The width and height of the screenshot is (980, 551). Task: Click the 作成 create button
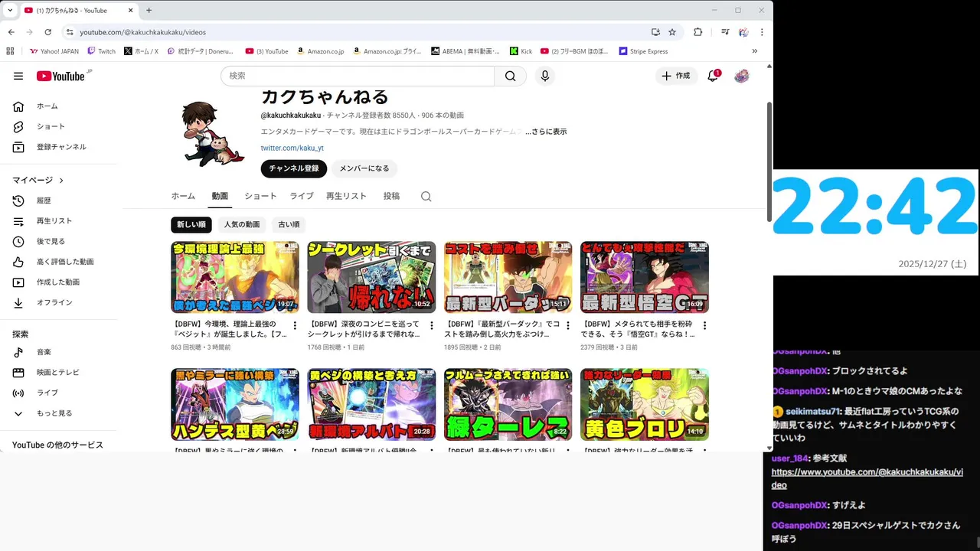coord(676,76)
